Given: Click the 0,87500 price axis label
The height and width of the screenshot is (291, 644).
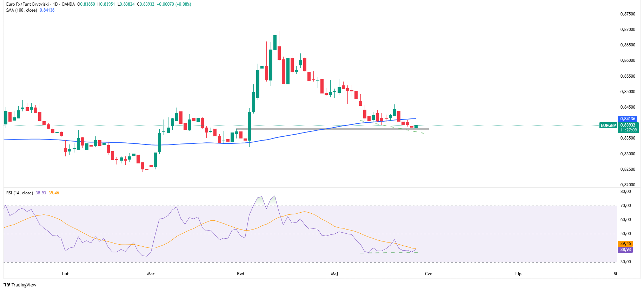Looking at the screenshot, I should point(628,14).
